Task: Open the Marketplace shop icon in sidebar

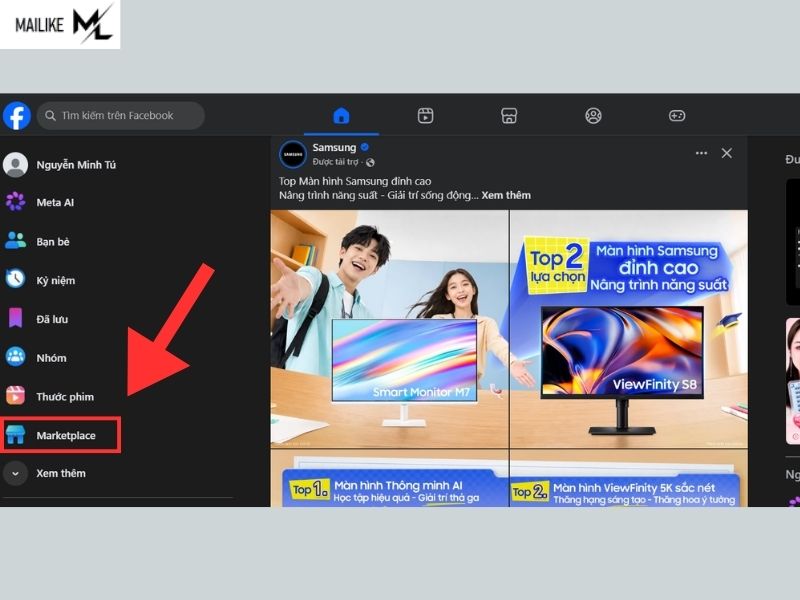Action: point(15,435)
